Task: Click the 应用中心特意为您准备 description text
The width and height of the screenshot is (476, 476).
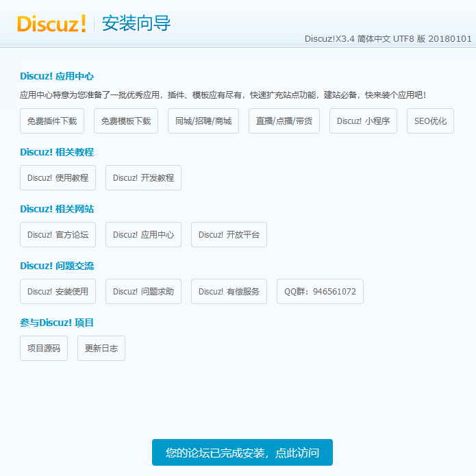Action: [x=223, y=95]
